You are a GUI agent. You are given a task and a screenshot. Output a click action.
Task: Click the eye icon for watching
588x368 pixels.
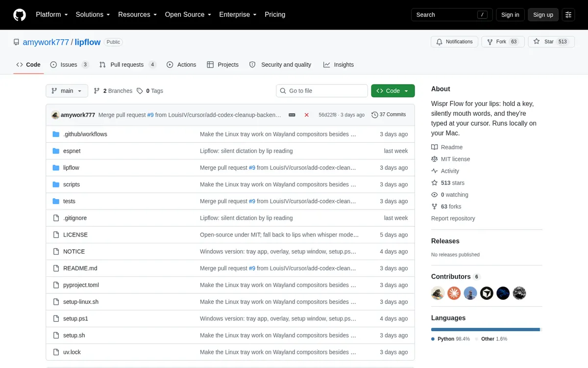tap(435, 195)
